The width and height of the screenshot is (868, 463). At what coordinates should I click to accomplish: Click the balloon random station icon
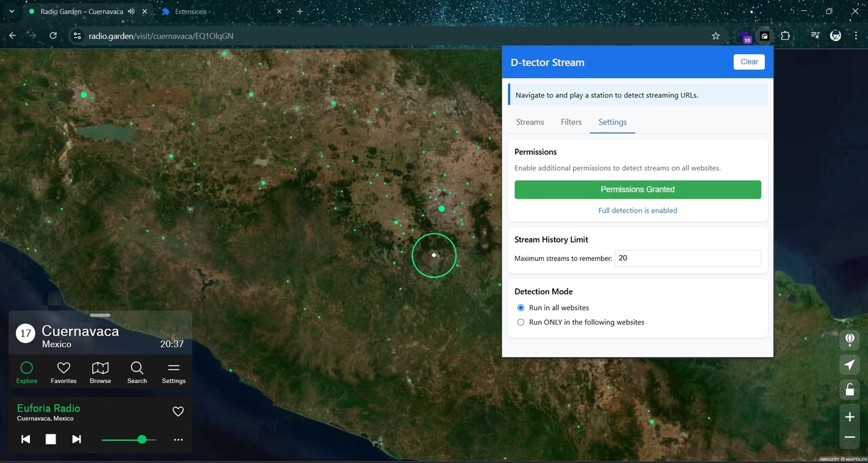point(849,339)
